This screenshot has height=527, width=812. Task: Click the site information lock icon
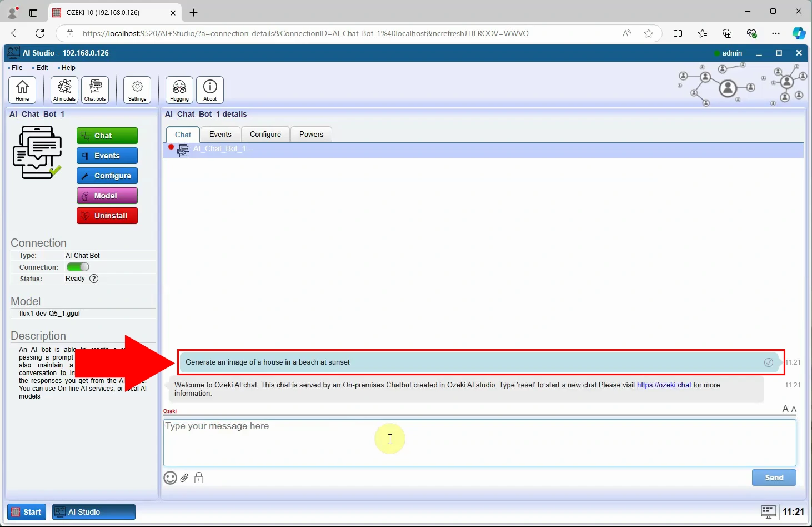click(70, 33)
